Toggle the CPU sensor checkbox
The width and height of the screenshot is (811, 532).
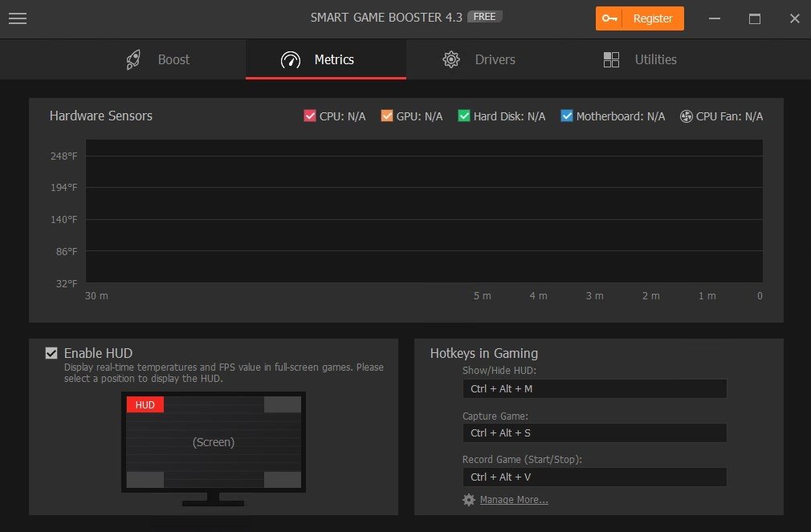pos(310,116)
